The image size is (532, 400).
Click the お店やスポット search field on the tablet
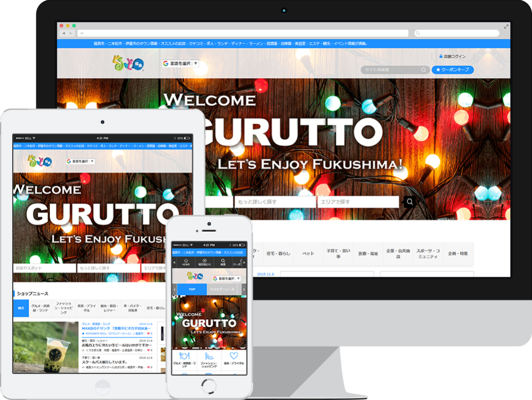pos(44,268)
